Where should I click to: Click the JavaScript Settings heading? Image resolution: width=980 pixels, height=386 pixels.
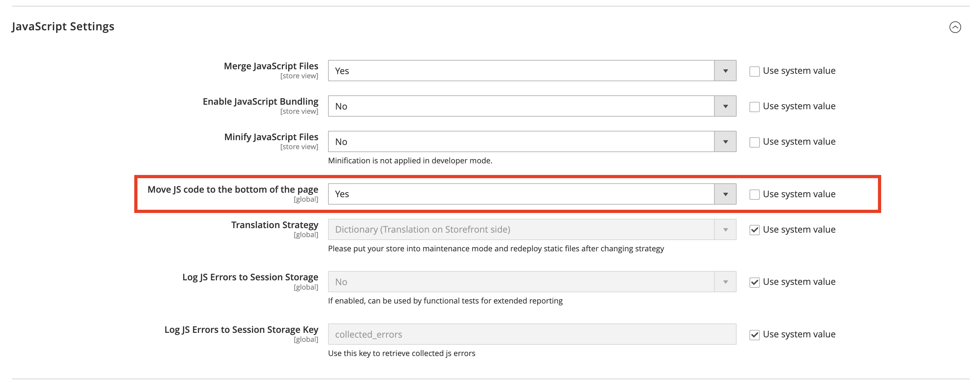click(63, 26)
